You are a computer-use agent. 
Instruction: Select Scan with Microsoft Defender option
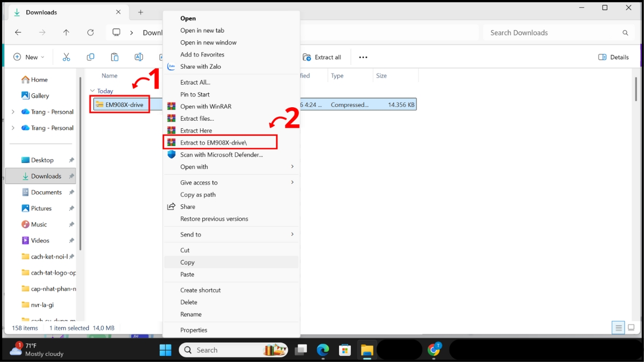pyautogui.click(x=221, y=154)
